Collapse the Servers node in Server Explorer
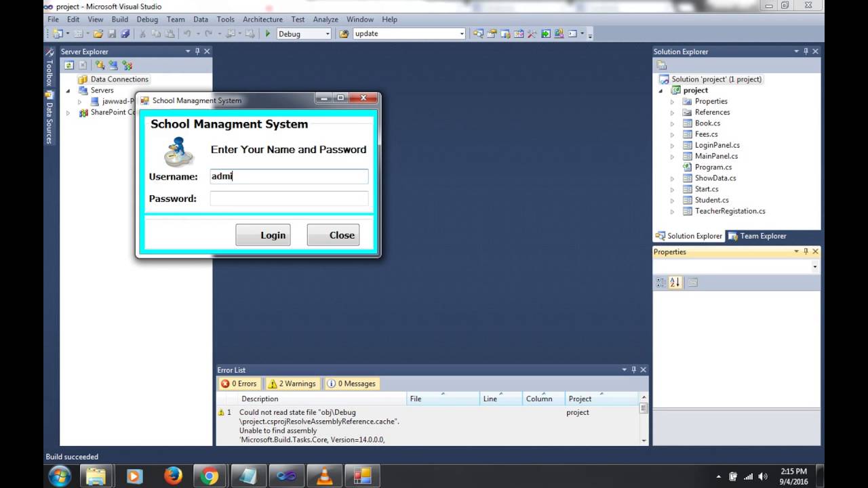 [68, 91]
